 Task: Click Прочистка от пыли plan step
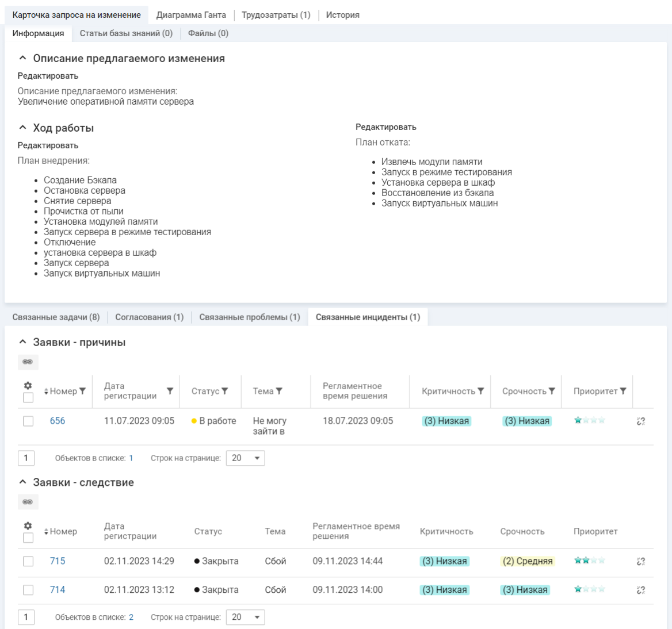point(83,211)
